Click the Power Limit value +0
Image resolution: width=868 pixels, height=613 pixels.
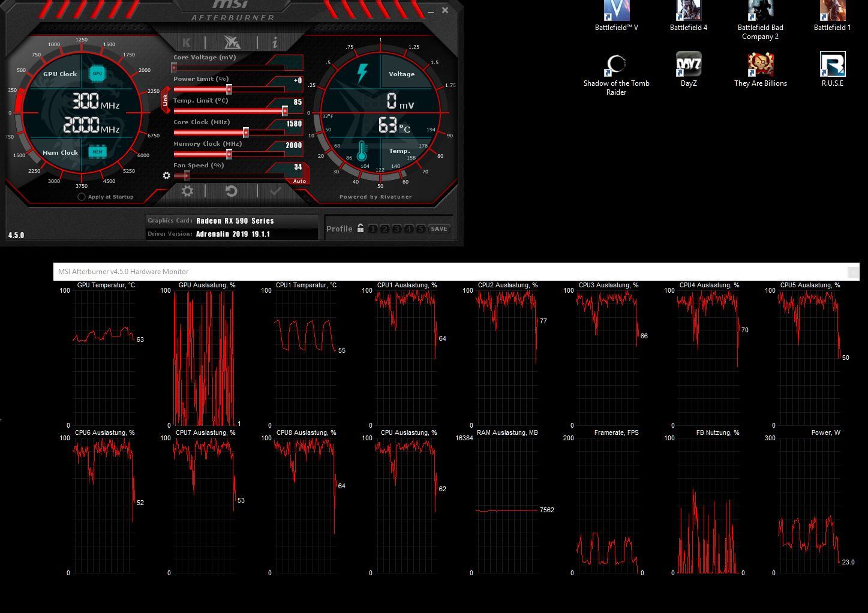click(298, 80)
